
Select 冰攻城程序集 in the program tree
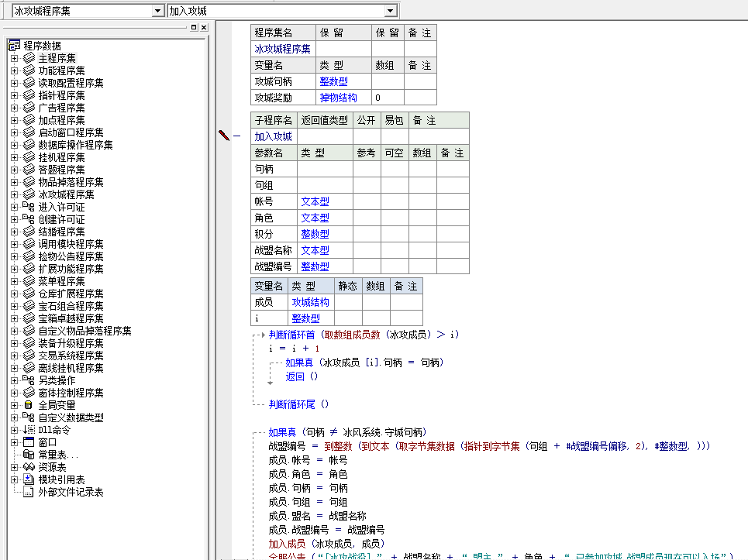click(x=66, y=194)
